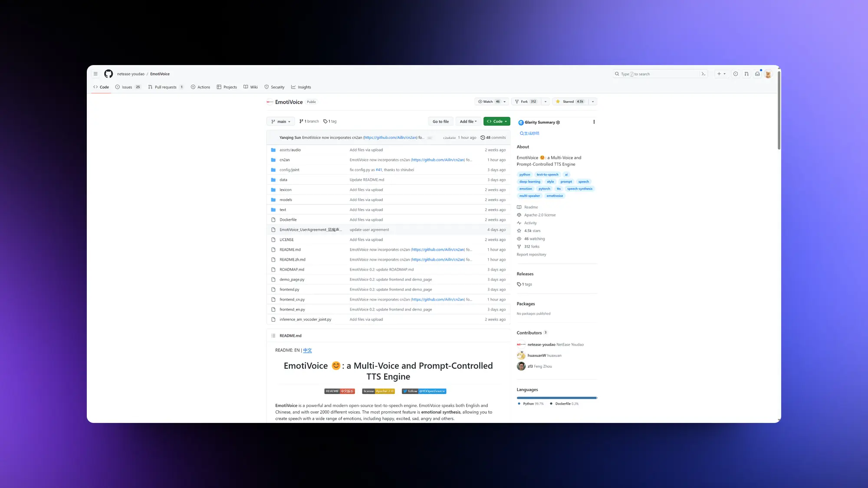Expand the commit message ellipsis
Screen dimensions: 868x488
point(430,138)
